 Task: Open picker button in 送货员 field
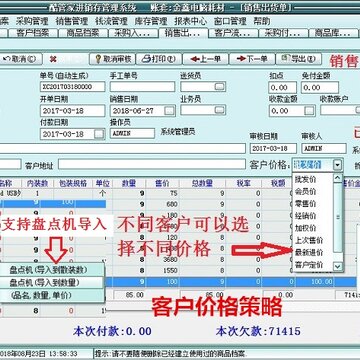219,87
